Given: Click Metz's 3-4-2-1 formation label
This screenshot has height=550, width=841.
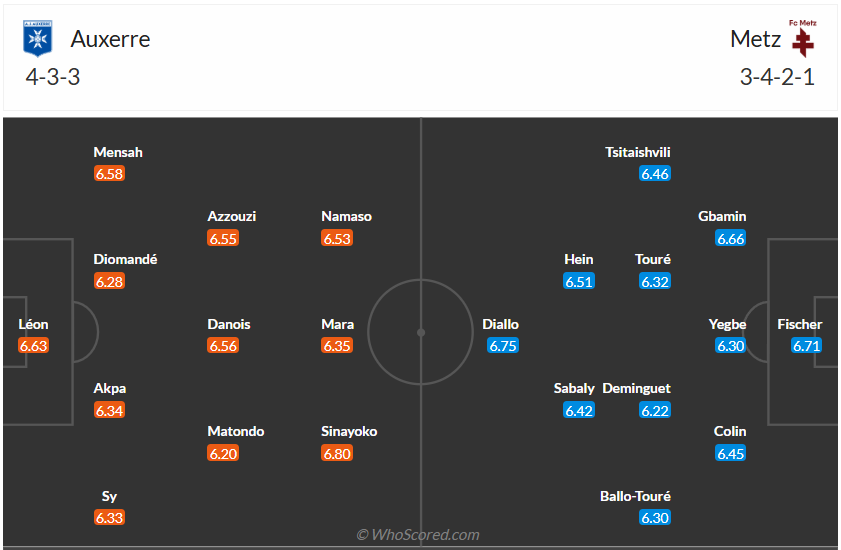Looking at the screenshot, I should point(777,77).
